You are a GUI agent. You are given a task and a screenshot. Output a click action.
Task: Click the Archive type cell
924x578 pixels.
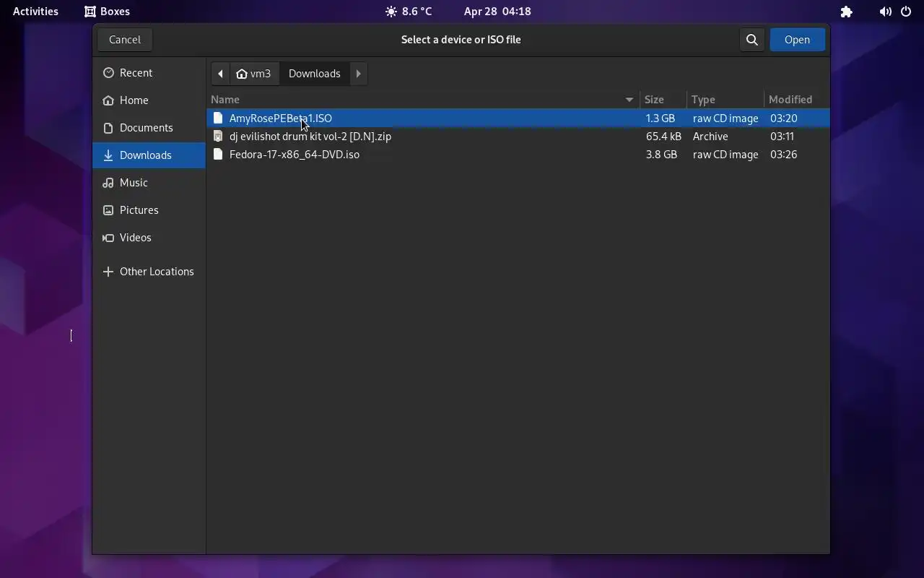[x=710, y=137]
